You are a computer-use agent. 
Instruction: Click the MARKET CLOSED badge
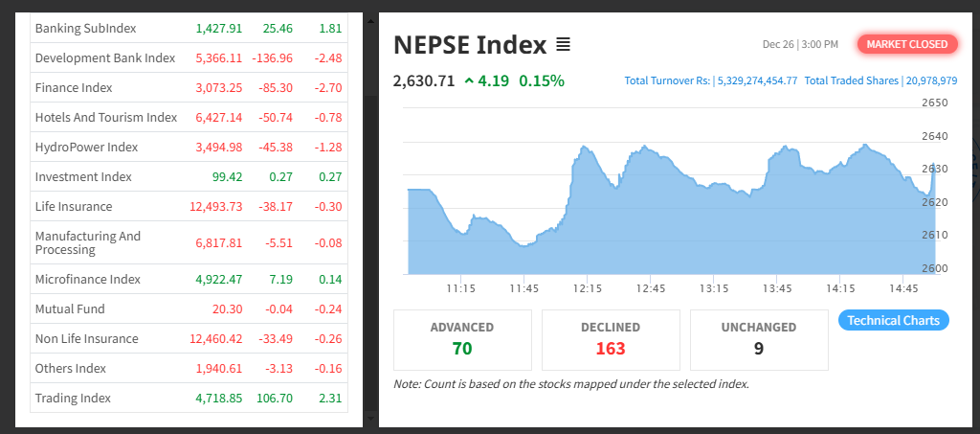pos(907,44)
